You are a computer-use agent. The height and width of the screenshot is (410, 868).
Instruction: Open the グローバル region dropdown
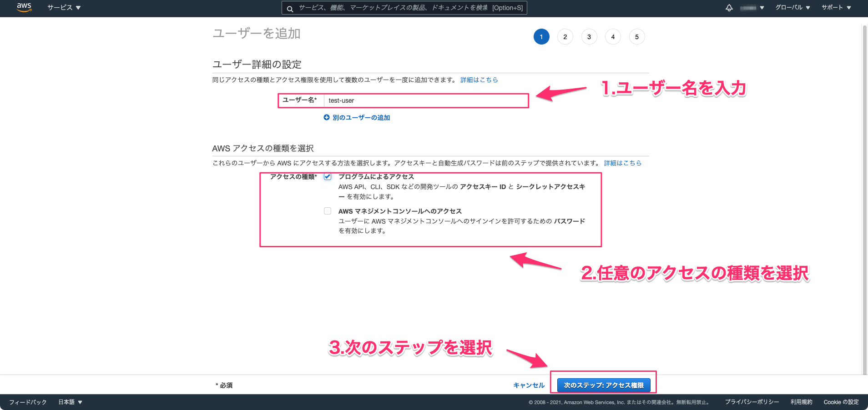coord(792,8)
